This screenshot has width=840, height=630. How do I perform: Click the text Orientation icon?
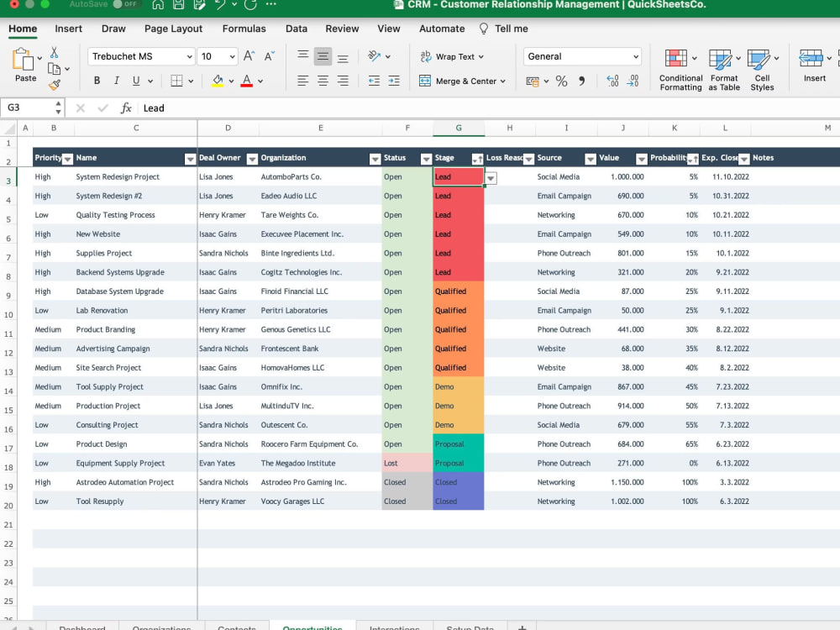(x=375, y=56)
